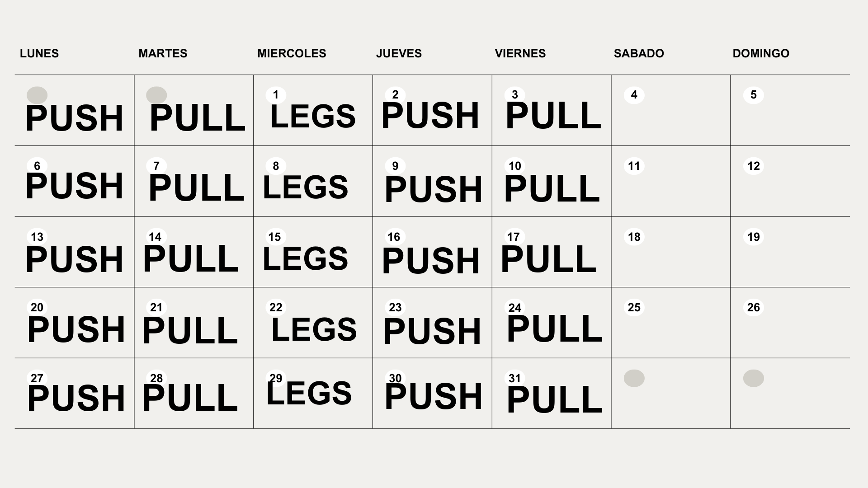The height and width of the screenshot is (488, 868).
Task: Select the date circle numbered 12
Action: point(754,166)
